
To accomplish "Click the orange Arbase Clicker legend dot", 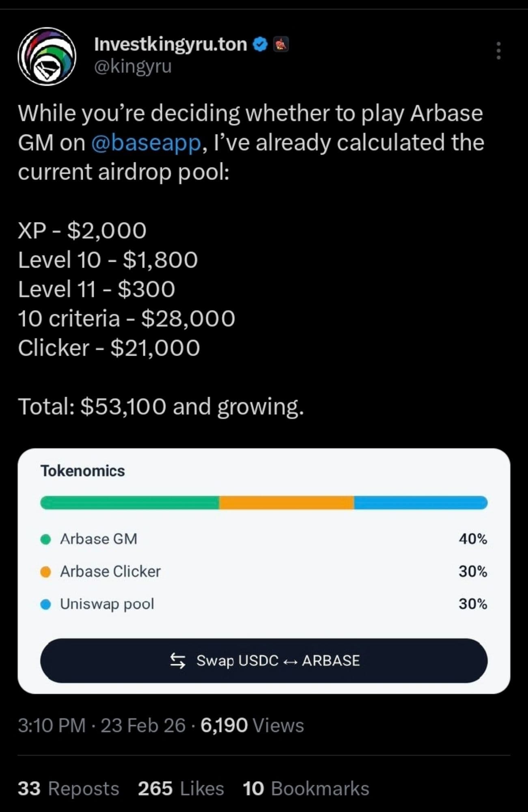I will [x=46, y=572].
